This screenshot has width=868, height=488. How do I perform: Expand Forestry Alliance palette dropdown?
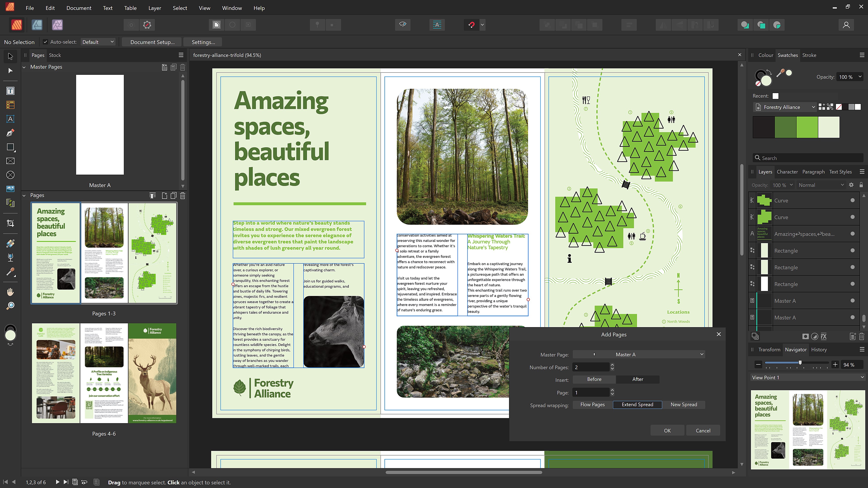(813, 107)
